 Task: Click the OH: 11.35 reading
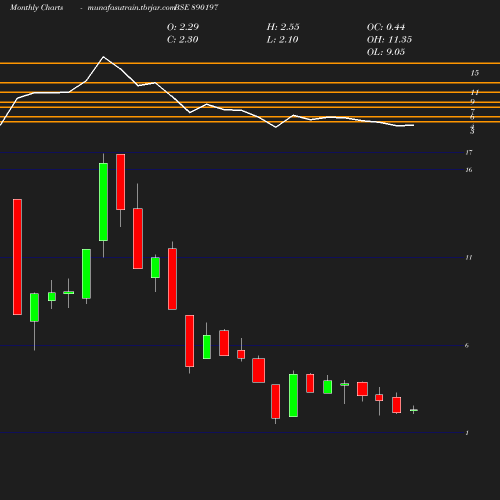[389, 39]
